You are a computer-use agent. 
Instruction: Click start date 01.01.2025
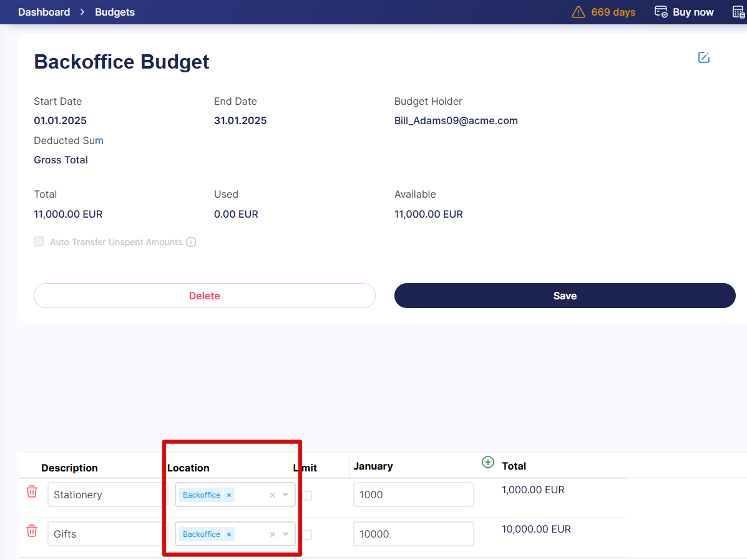(60, 120)
